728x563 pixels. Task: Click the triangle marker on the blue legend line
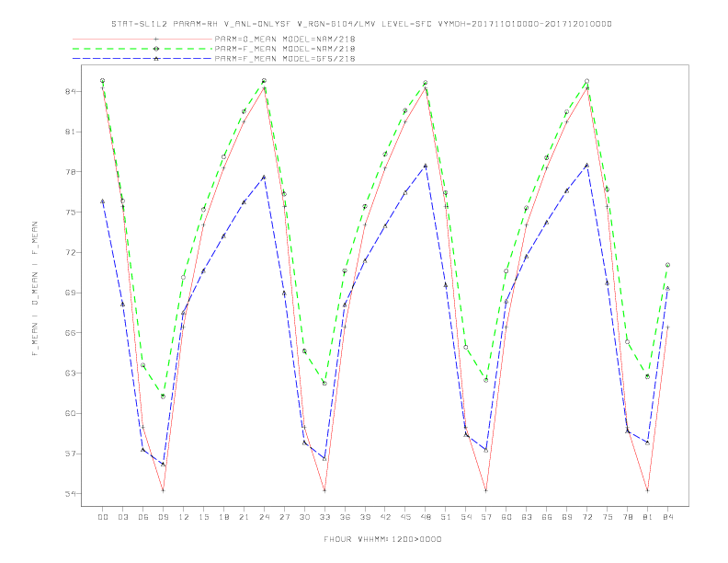pyautogui.click(x=156, y=59)
